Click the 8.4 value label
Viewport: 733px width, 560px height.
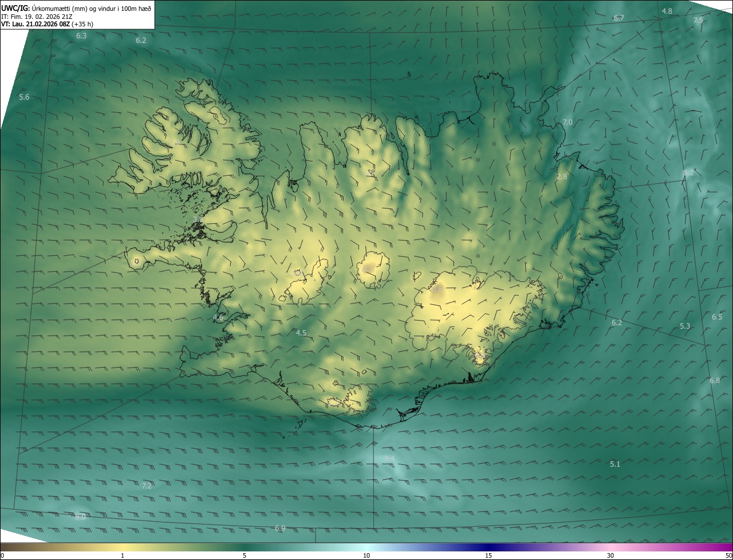[x=389, y=459]
